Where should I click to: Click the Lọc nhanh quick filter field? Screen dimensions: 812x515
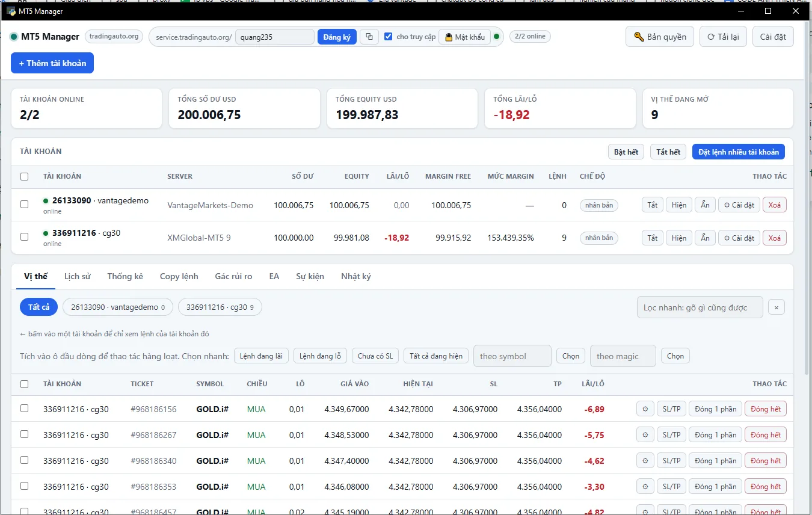(x=700, y=307)
